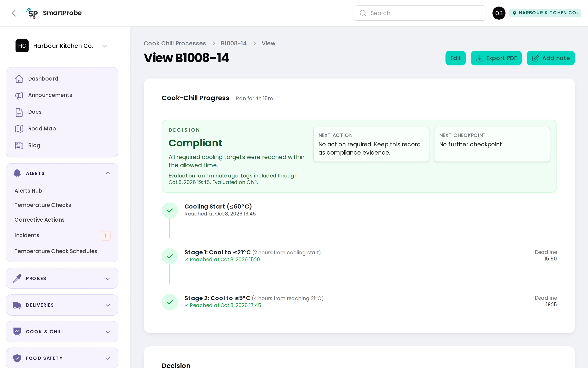Focus the Search input field

(420, 13)
